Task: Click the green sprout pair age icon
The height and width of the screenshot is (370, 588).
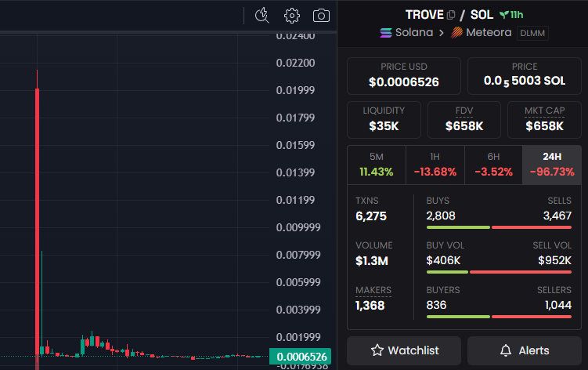Action: (x=504, y=15)
